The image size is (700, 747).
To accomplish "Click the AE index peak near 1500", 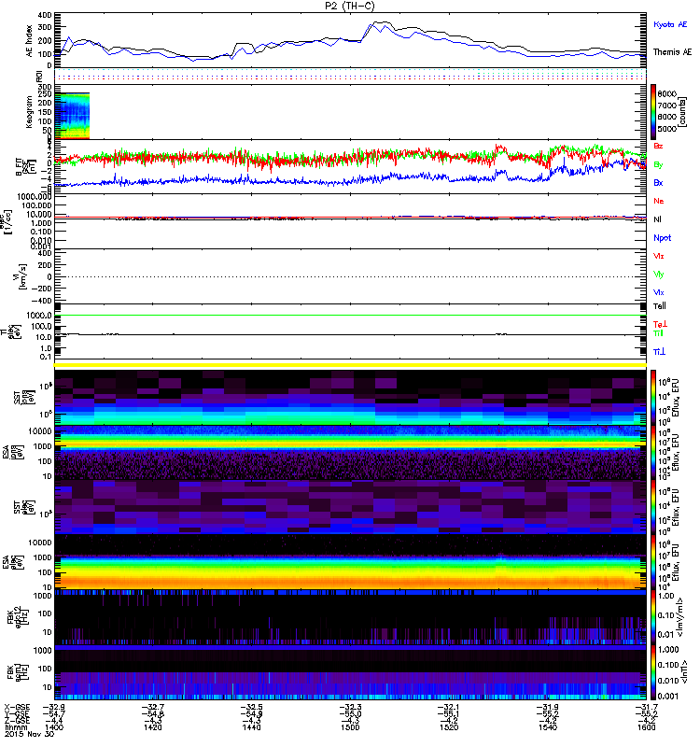I will pos(377,23).
